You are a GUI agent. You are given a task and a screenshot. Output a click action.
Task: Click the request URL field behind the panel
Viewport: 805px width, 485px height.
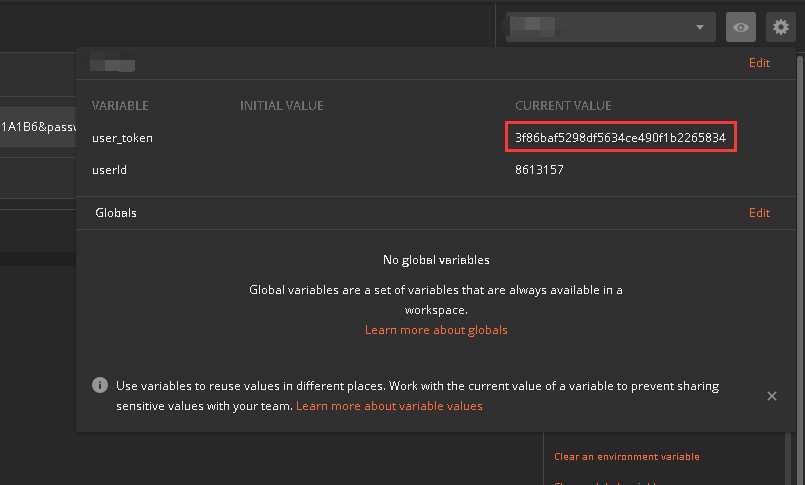pos(38,127)
